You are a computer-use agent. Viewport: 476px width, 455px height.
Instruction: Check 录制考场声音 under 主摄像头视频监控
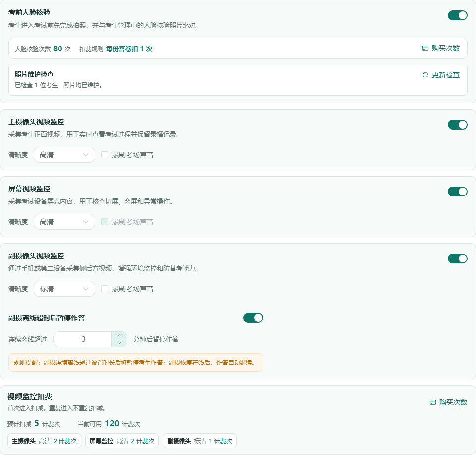click(x=105, y=155)
